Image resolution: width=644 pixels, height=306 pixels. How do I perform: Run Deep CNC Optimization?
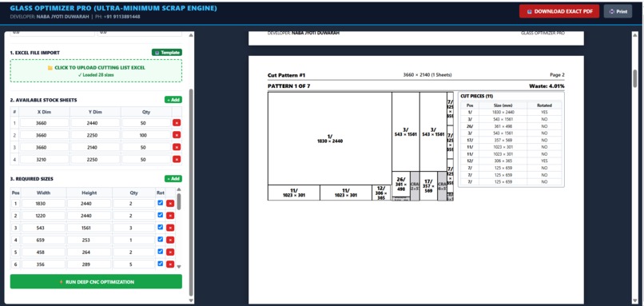click(x=96, y=282)
